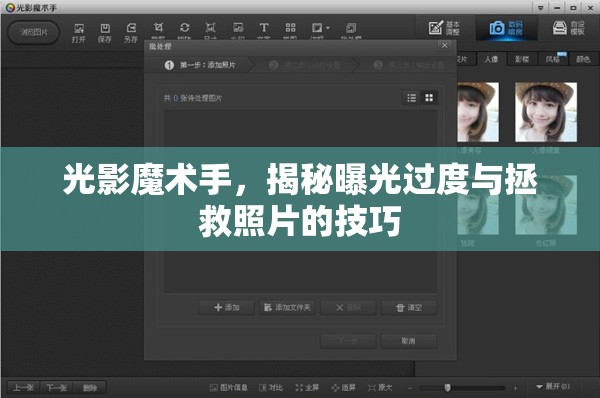
Task: Click the 清空 clear list button
Action: (x=409, y=307)
